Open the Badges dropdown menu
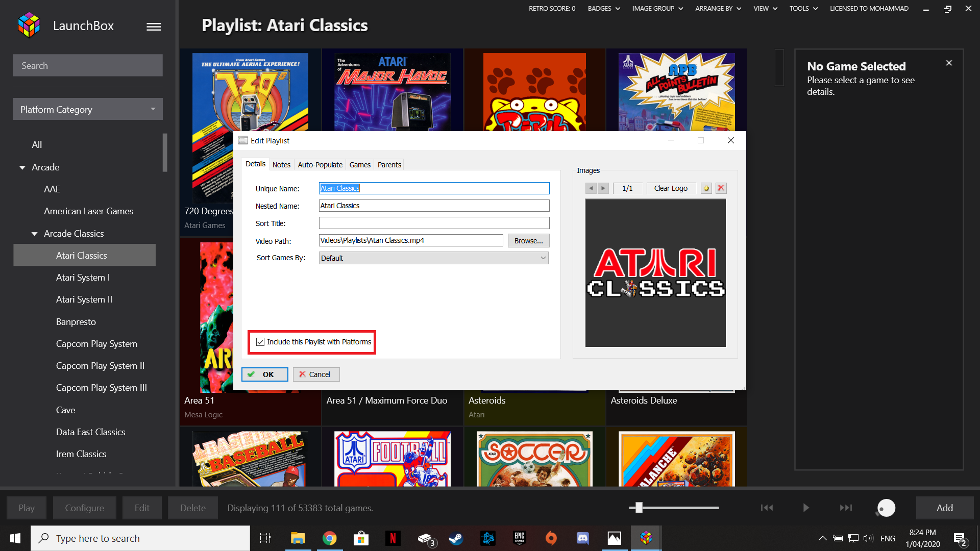 [x=604, y=8]
